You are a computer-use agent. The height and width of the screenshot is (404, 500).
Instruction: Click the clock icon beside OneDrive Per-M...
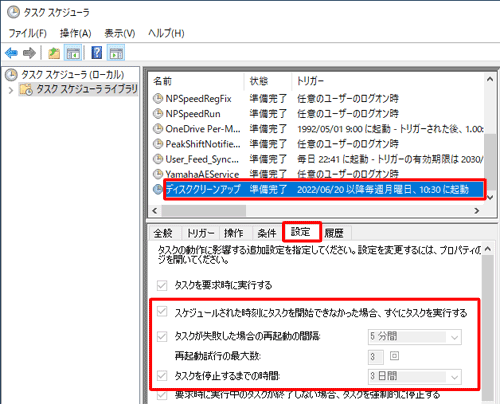158,128
